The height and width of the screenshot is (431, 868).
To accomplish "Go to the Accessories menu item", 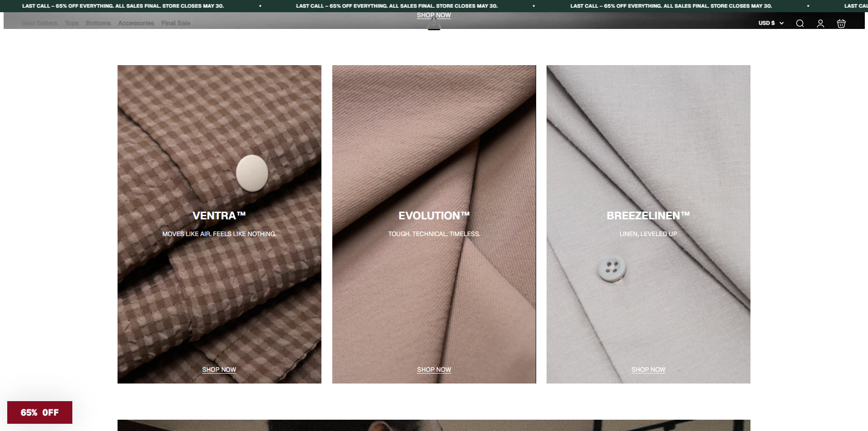I will (x=136, y=23).
